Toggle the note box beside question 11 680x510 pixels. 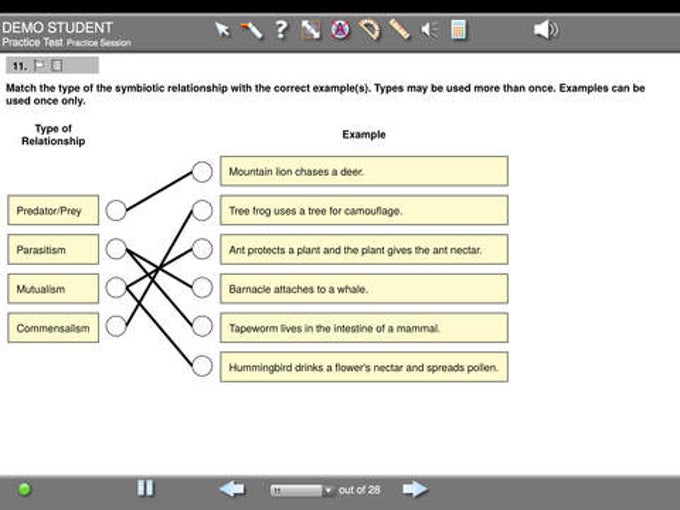pos(57,66)
